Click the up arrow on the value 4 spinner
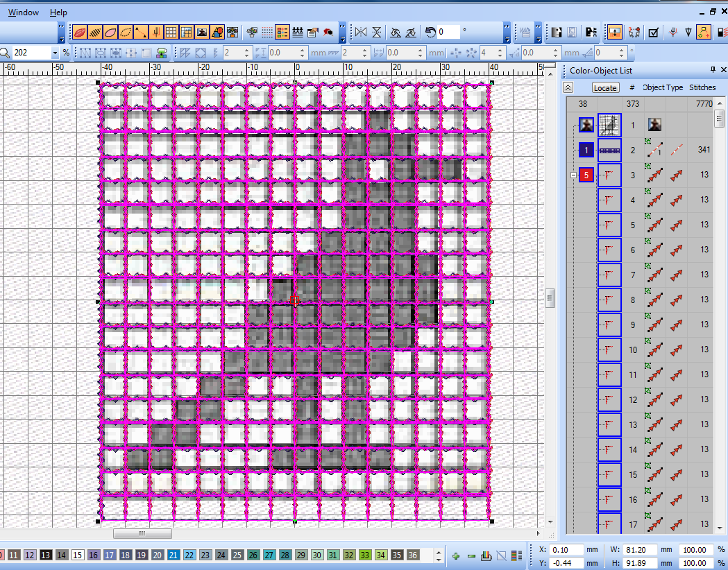 click(x=500, y=50)
